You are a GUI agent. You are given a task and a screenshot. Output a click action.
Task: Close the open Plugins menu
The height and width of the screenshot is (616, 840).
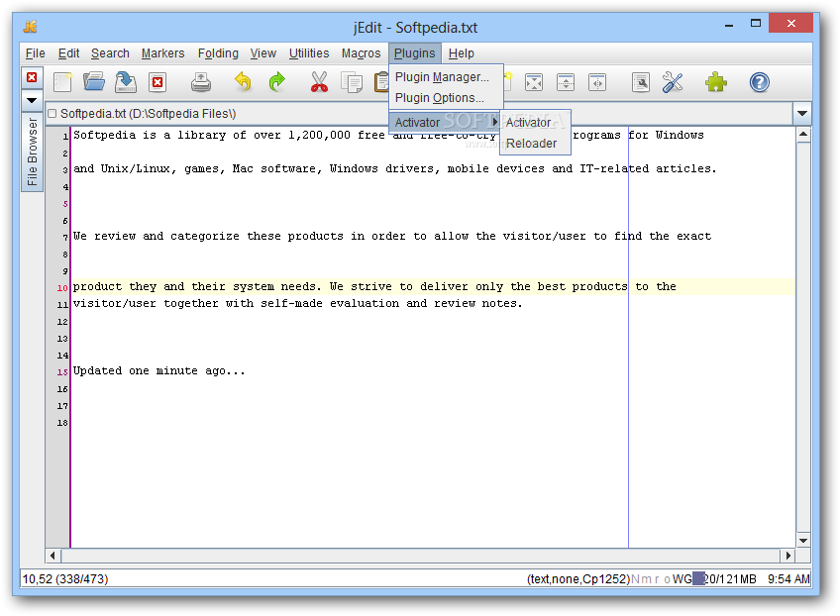point(415,53)
